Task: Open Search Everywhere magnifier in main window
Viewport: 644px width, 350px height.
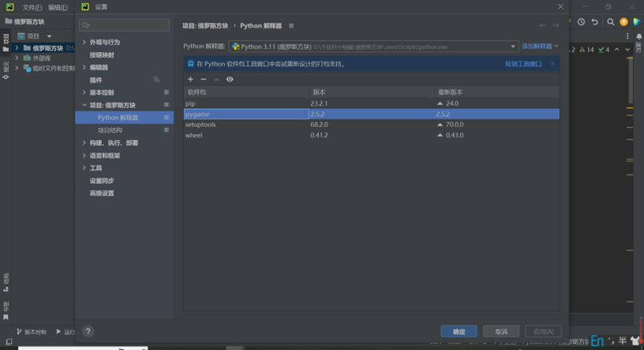Action: click(610, 22)
